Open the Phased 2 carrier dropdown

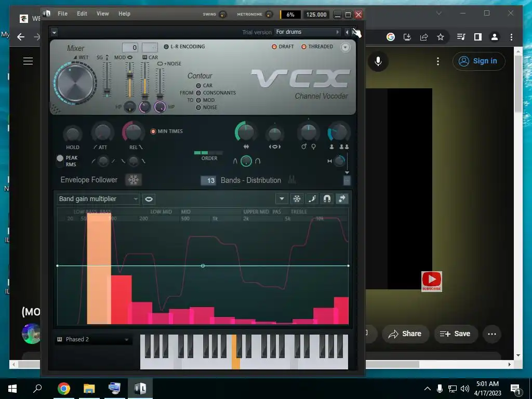(93, 339)
